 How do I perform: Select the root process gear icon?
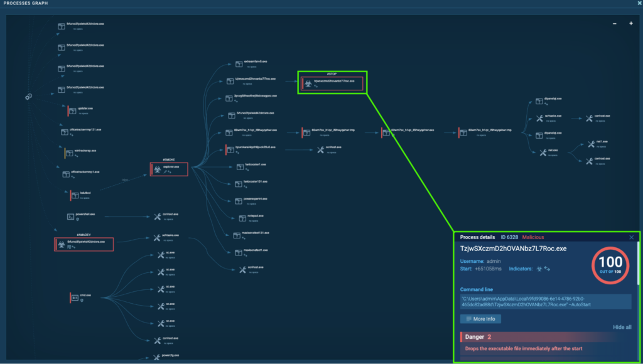(x=28, y=97)
